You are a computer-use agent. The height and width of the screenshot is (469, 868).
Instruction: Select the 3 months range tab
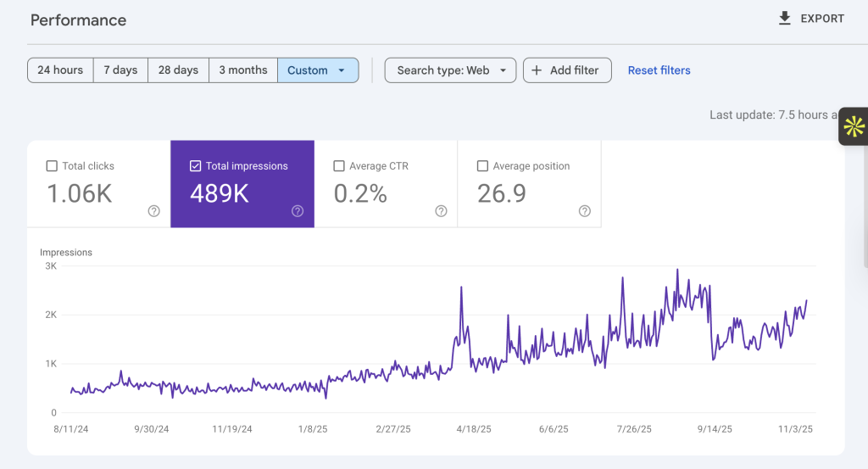pos(243,70)
